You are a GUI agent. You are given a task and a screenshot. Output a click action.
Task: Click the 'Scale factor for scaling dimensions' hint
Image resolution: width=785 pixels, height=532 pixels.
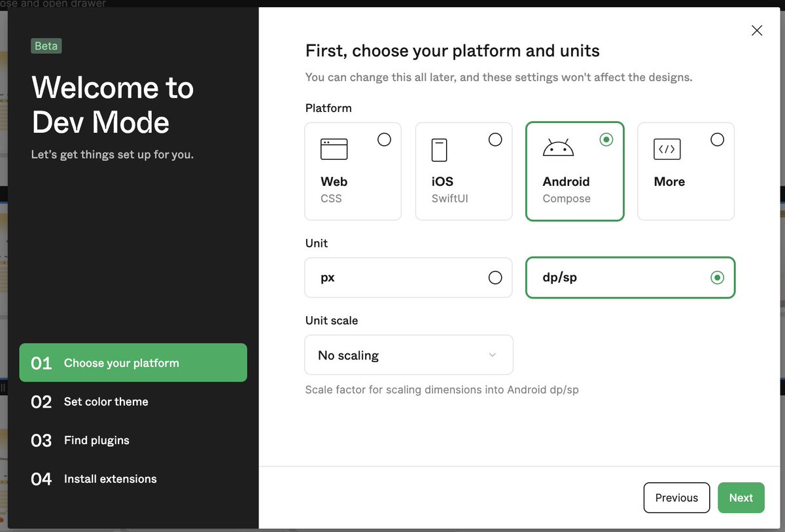tap(442, 389)
